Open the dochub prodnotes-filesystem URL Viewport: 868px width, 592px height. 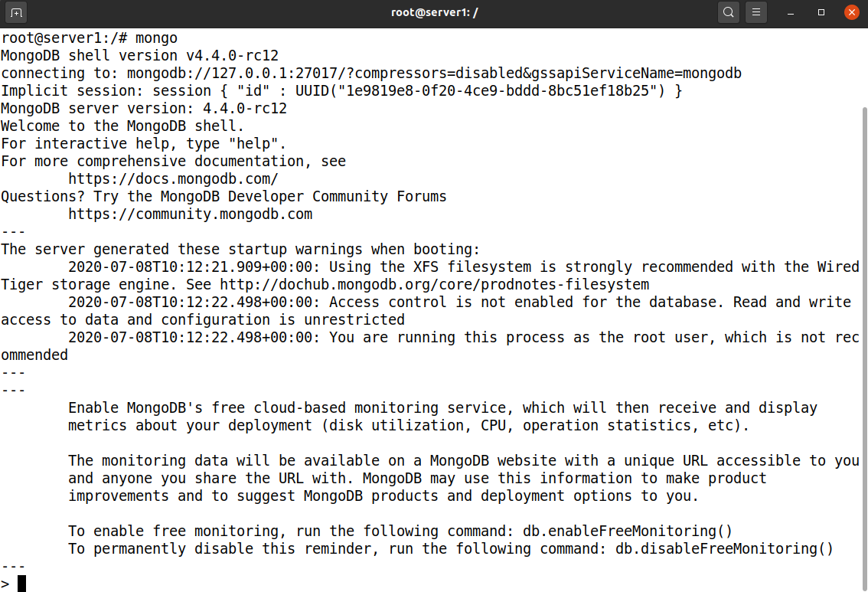click(434, 285)
